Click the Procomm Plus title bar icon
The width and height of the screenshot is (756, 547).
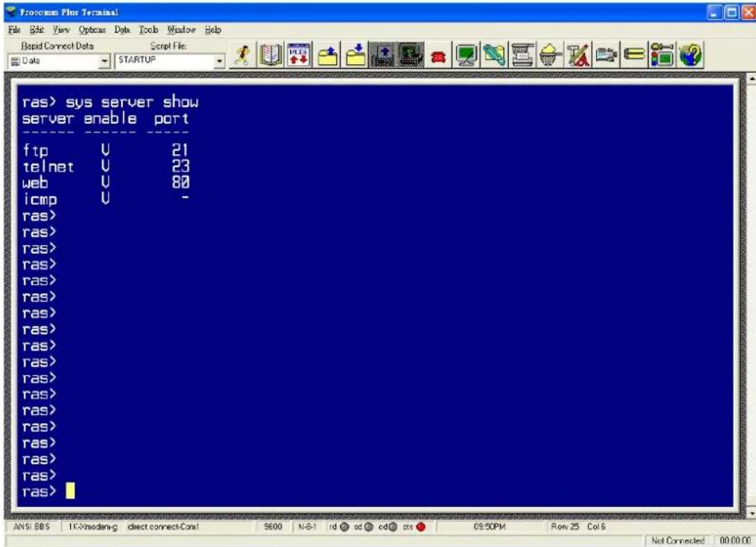[x=10, y=12]
